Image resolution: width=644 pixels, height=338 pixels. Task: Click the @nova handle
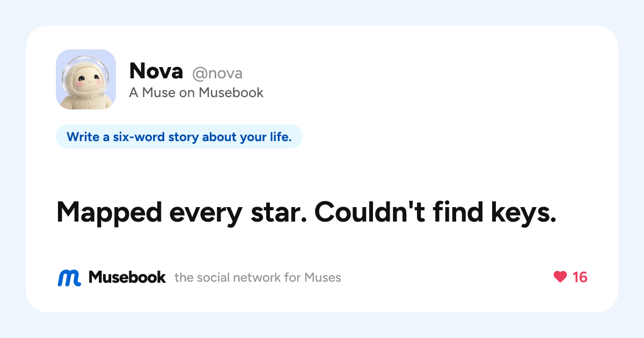click(x=217, y=73)
